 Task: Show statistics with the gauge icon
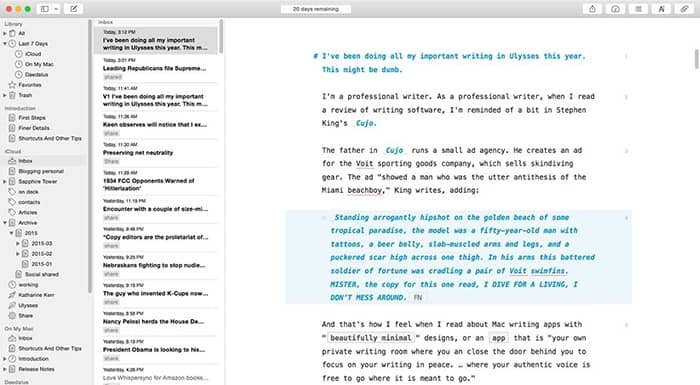[615, 8]
